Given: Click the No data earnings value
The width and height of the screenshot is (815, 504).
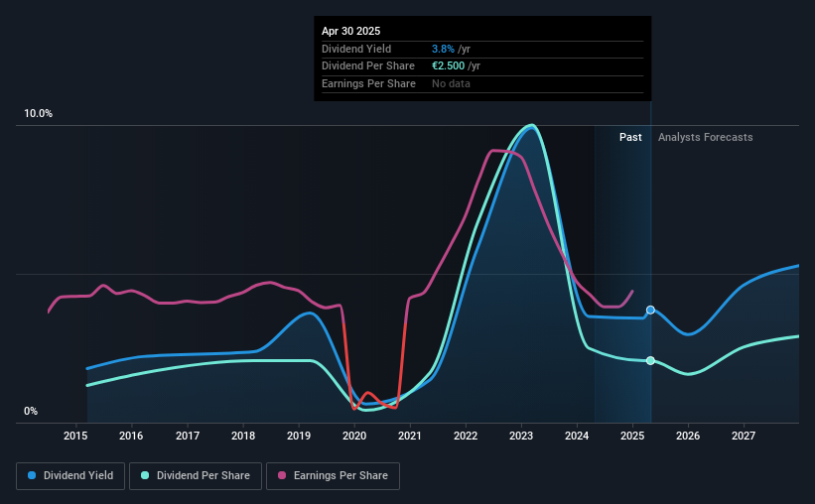Looking at the screenshot, I should (451, 83).
